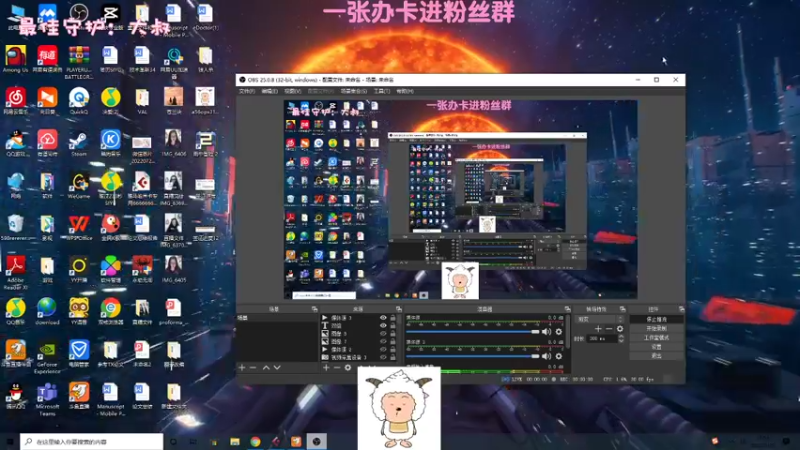Enable 工作室模式 studio mode

[657, 338]
